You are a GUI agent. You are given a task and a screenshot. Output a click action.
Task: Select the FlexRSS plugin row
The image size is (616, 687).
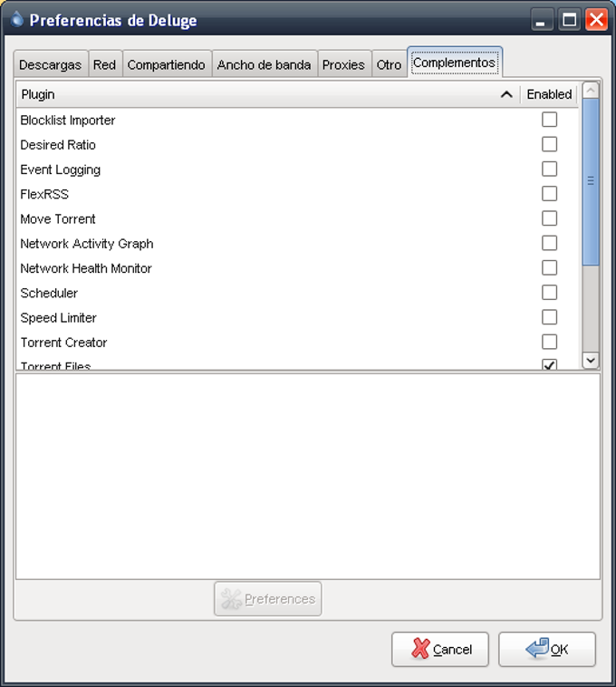pos(298,194)
